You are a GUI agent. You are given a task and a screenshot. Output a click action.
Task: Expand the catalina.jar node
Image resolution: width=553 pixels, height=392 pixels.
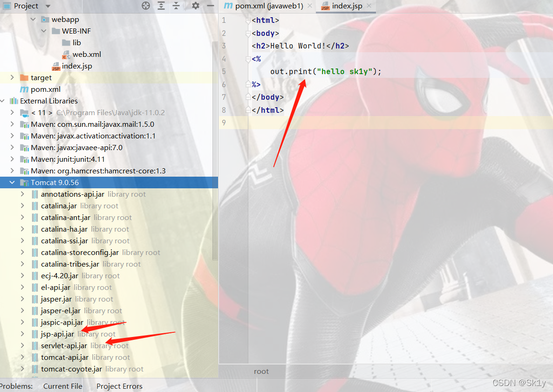click(22, 206)
